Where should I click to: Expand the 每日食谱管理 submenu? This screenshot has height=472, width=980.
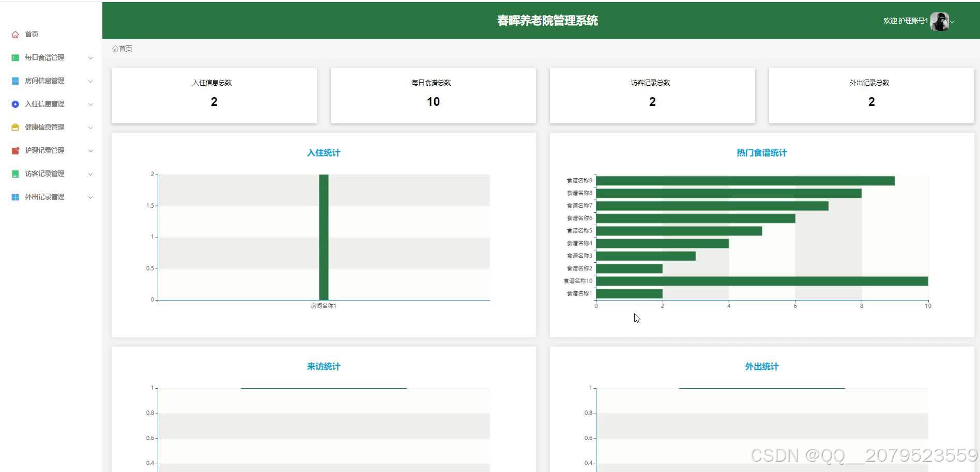point(91,58)
